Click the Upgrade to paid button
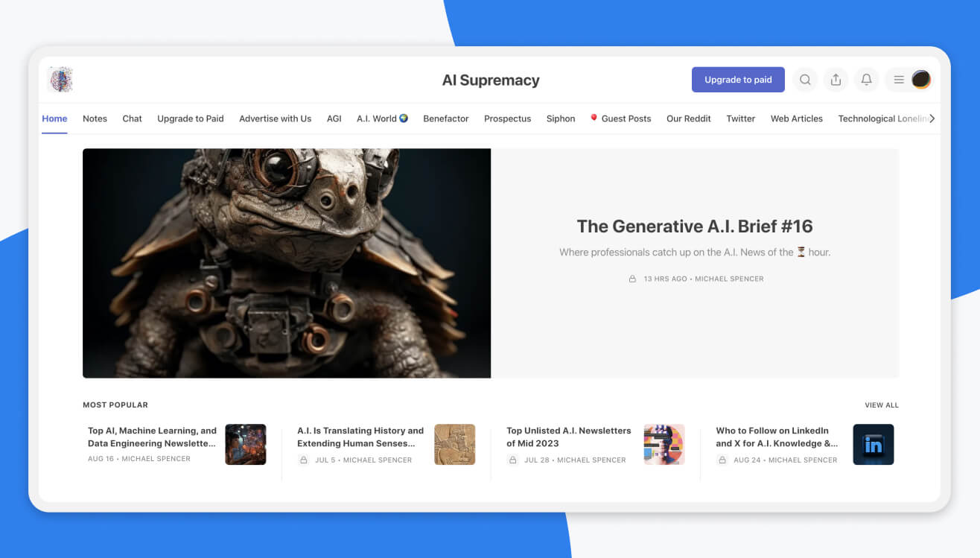980x558 pixels. click(738, 80)
